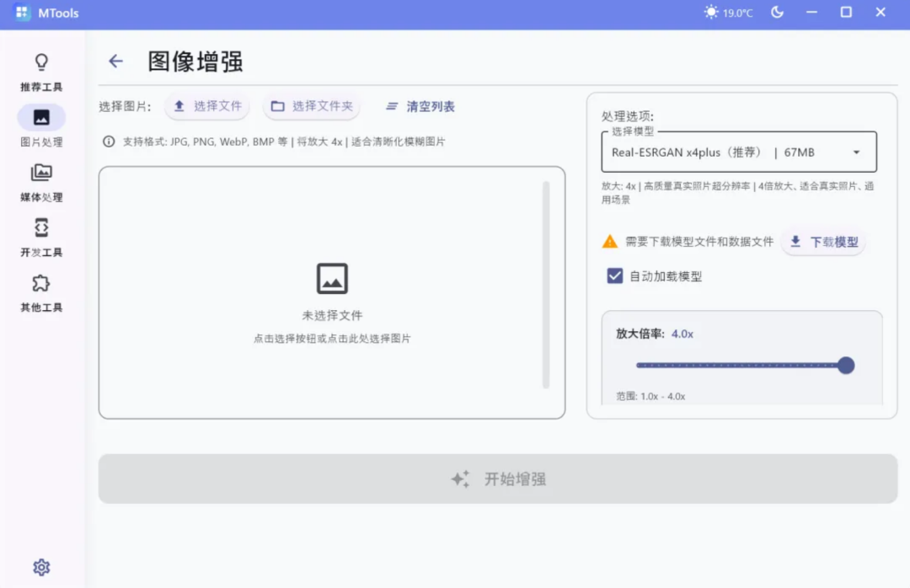Open settings via the gear icon
The height and width of the screenshot is (588, 910).
point(41,567)
